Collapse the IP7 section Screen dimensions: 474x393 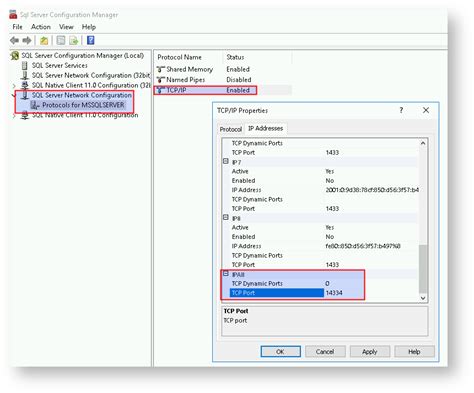pyautogui.click(x=226, y=161)
